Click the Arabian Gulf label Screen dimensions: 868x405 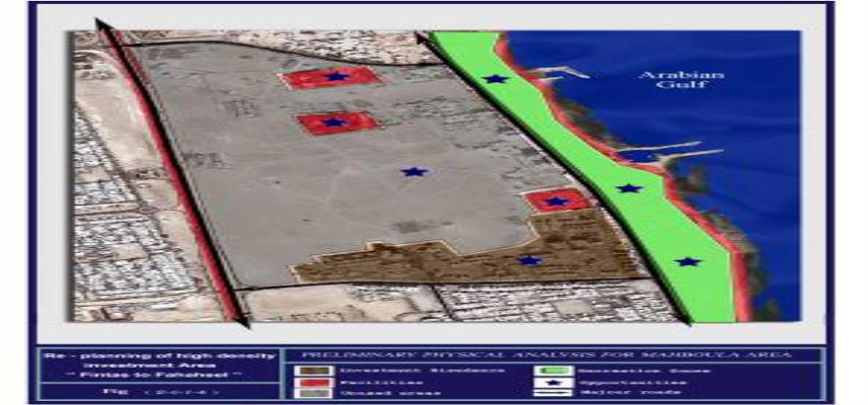(666, 81)
